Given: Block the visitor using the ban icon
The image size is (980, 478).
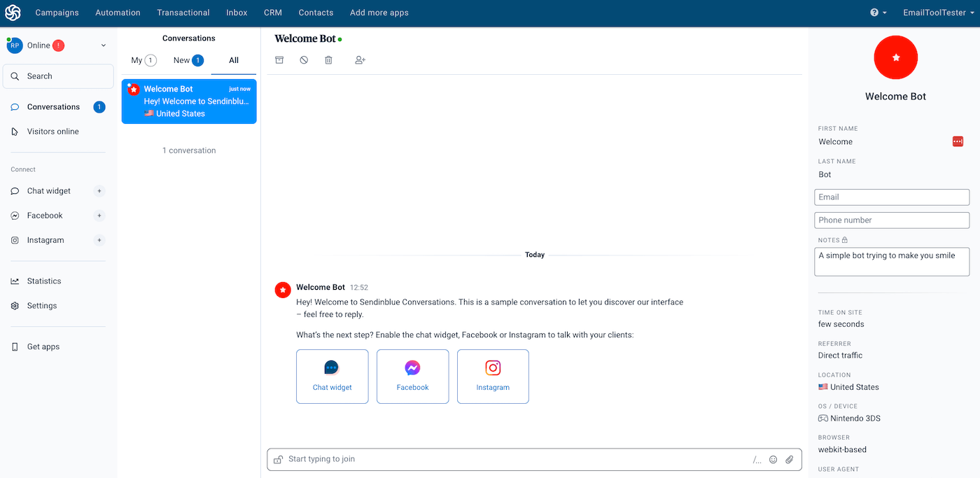Looking at the screenshot, I should point(304,60).
